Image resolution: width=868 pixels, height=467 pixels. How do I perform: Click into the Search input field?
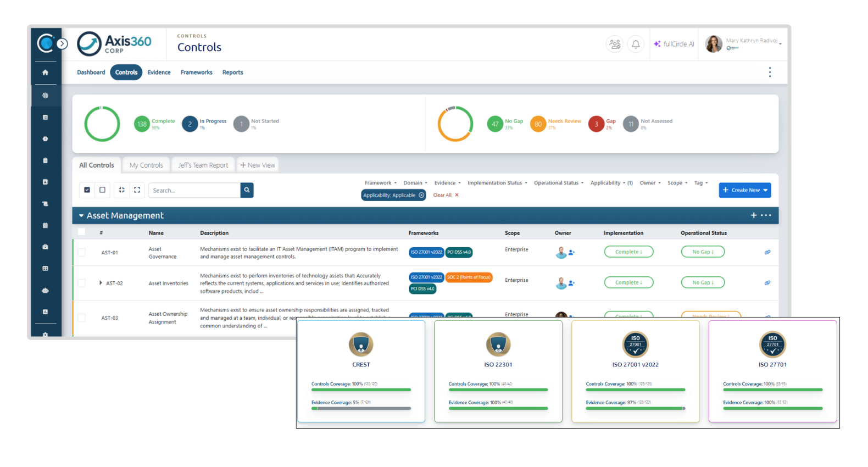[194, 190]
